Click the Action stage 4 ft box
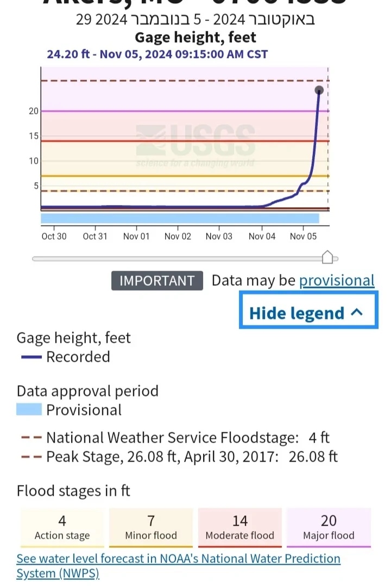 [62, 528]
